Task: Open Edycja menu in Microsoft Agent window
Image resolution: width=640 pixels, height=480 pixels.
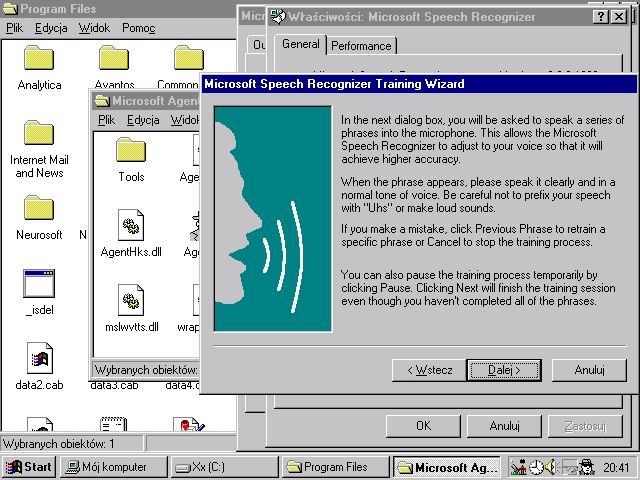Action: [143, 120]
